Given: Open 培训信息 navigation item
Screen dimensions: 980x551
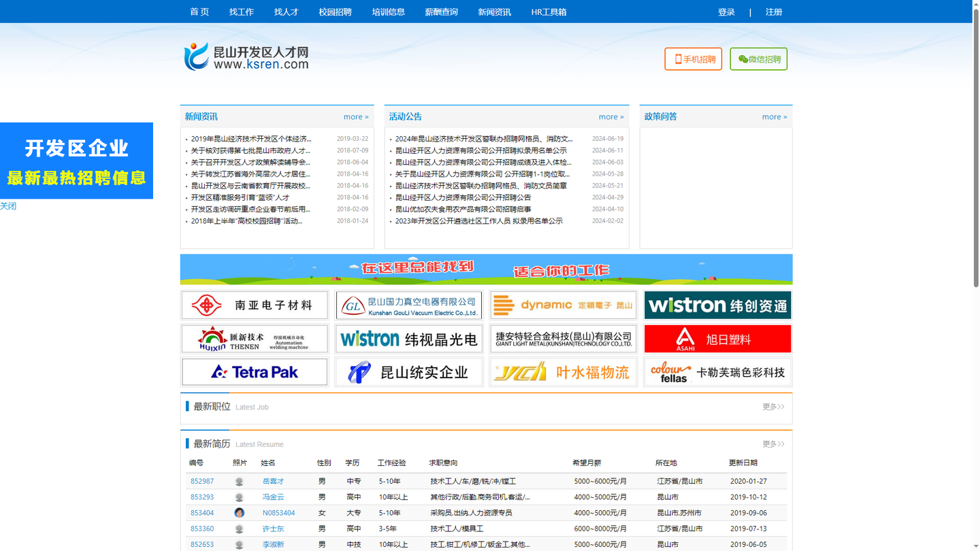Looking at the screenshot, I should coord(389,12).
